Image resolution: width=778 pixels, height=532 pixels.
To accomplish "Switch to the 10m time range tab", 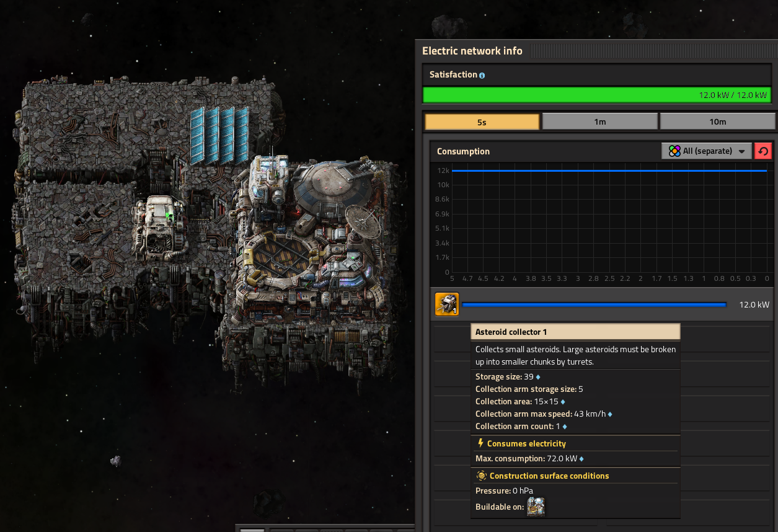I will point(717,122).
